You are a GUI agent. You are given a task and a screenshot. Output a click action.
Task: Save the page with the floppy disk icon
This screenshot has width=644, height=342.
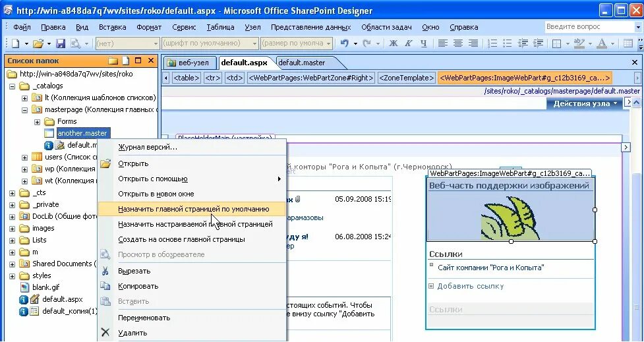tap(61, 43)
